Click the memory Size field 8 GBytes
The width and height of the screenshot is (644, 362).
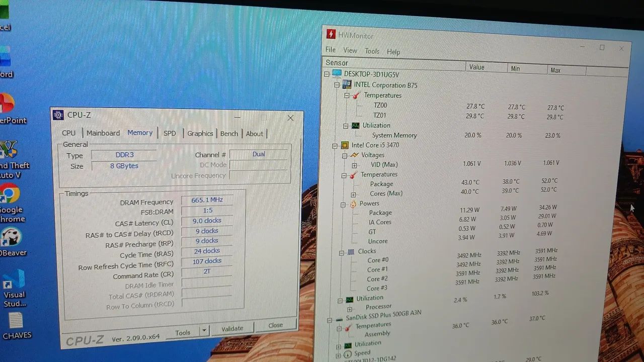pos(124,166)
